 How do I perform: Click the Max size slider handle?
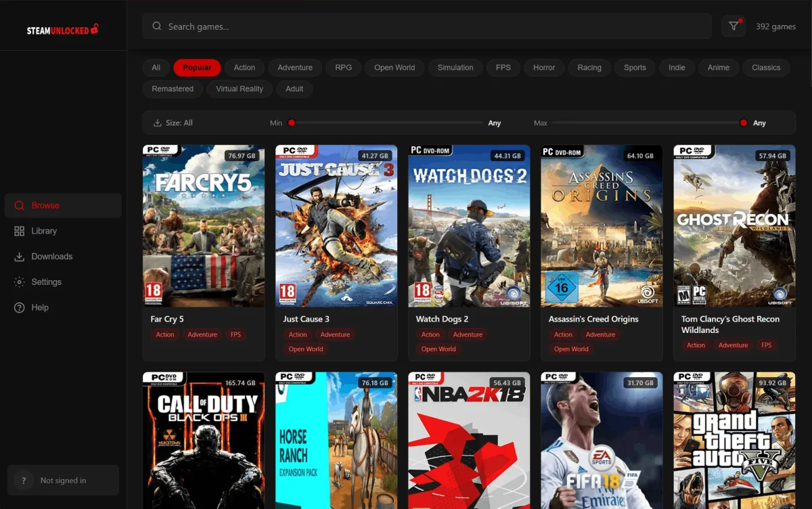(744, 123)
